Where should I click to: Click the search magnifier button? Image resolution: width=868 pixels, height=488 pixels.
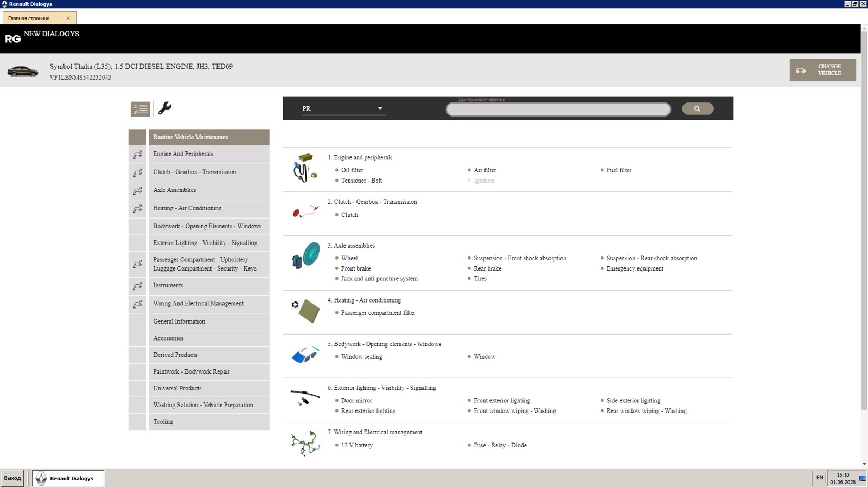[697, 108]
